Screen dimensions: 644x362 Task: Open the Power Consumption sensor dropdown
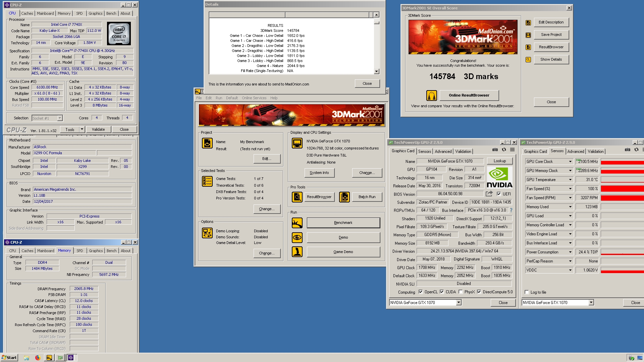570,252
